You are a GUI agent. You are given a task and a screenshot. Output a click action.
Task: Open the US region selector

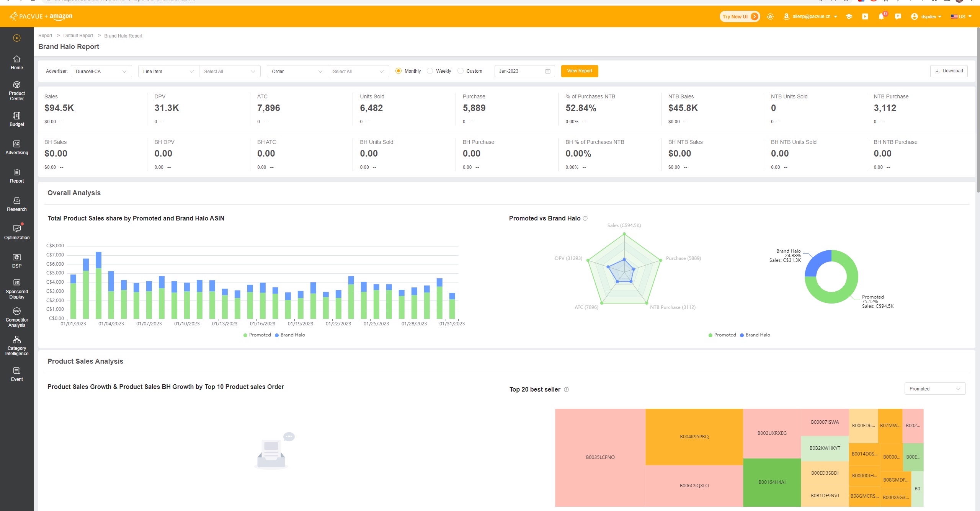click(x=961, y=16)
